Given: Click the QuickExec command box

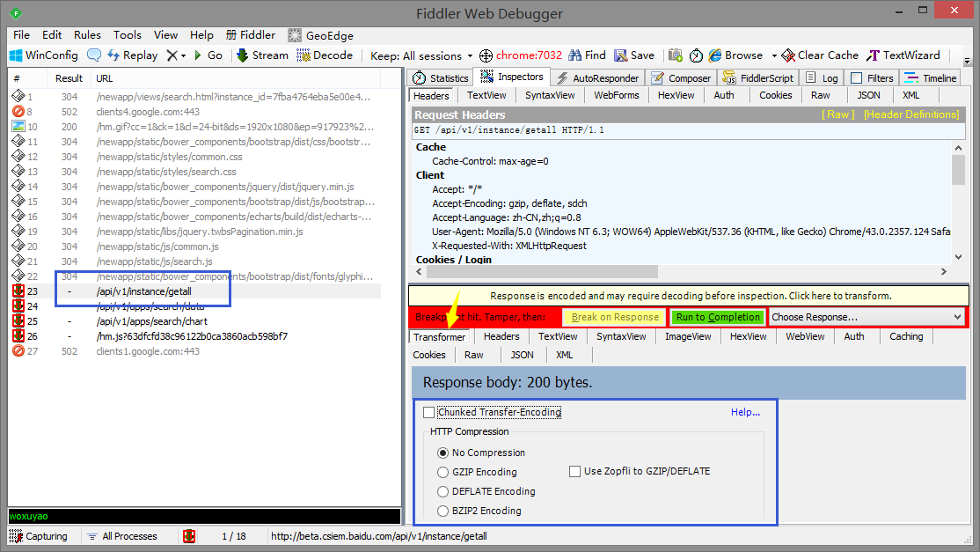Looking at the screenshot, I should click(204, 517).
